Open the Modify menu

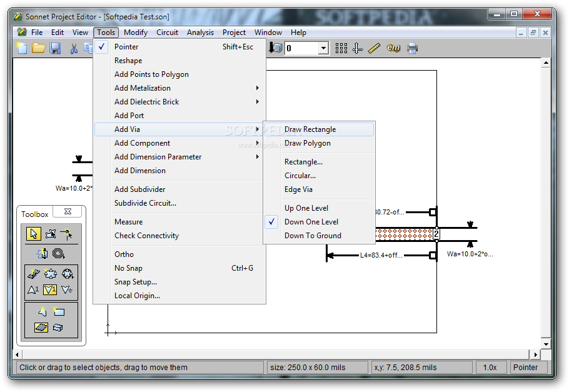click(x=135, y=33)
